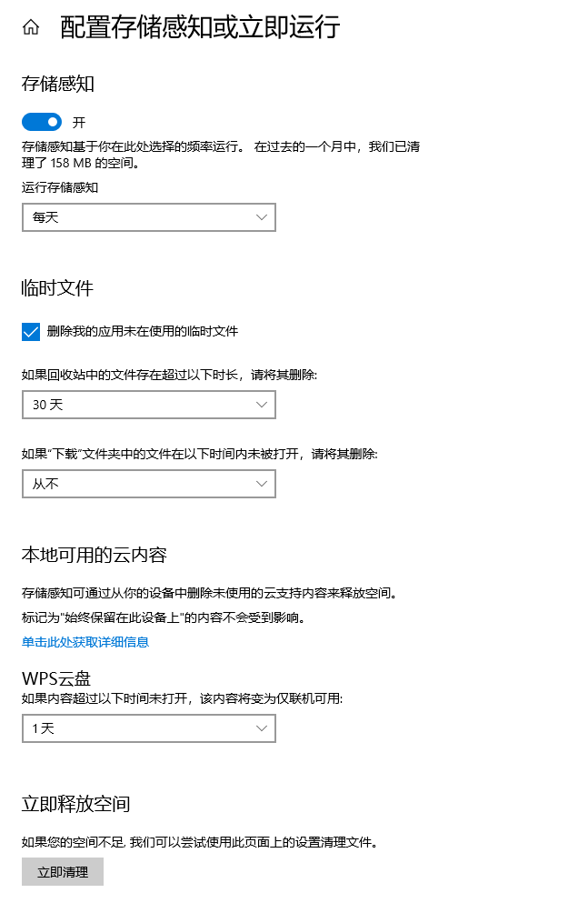Viewport: 588px width, 903px height.
Task: Open the WPS云盘 1 天 dropdown
Action: [149, 728]
